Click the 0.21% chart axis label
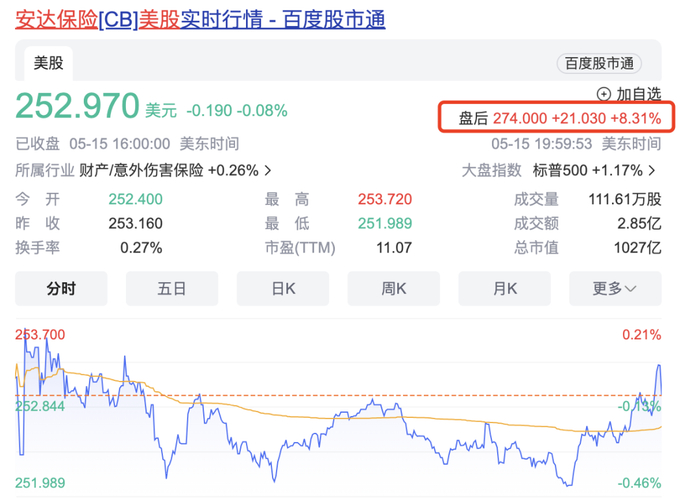This screenshot has width=700, height=501. tap(642, 334)
